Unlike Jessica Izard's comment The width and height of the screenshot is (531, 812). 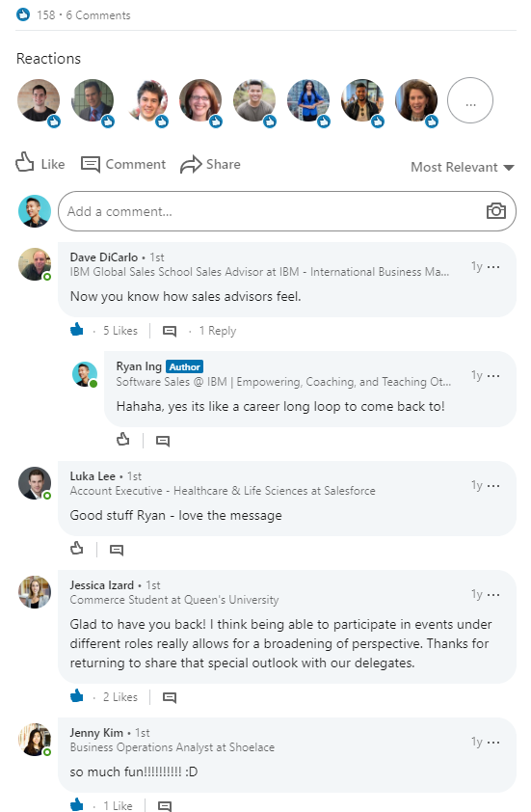pos(76,695)
